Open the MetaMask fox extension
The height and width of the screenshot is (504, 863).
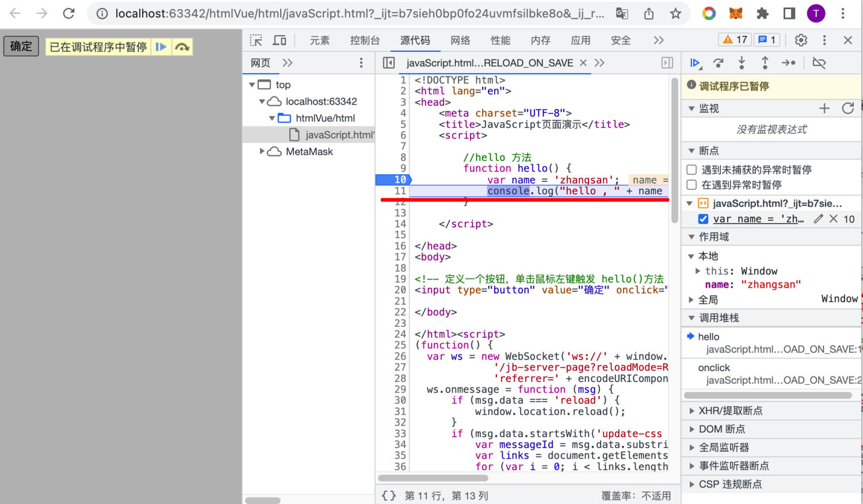[x=736, y=13]
